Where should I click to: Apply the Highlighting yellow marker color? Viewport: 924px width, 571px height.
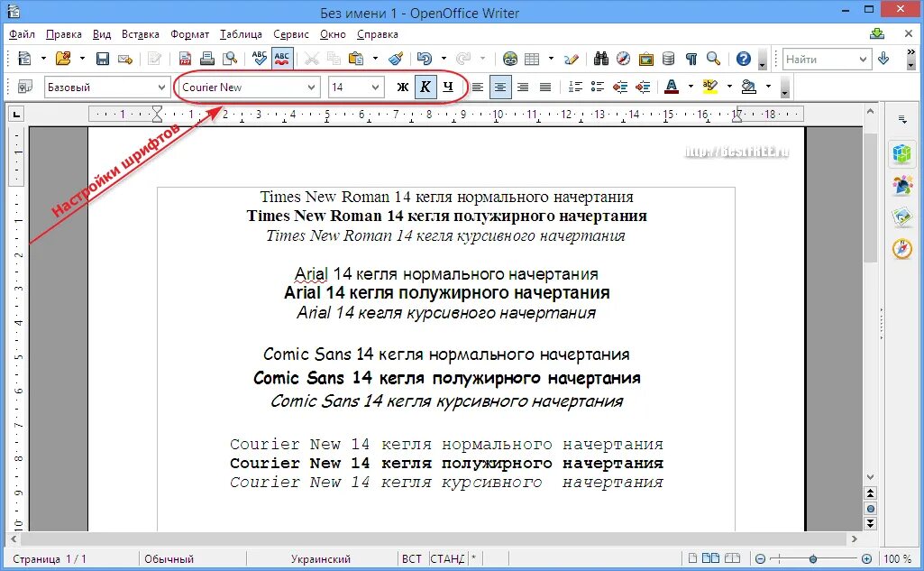coord(710,87)
